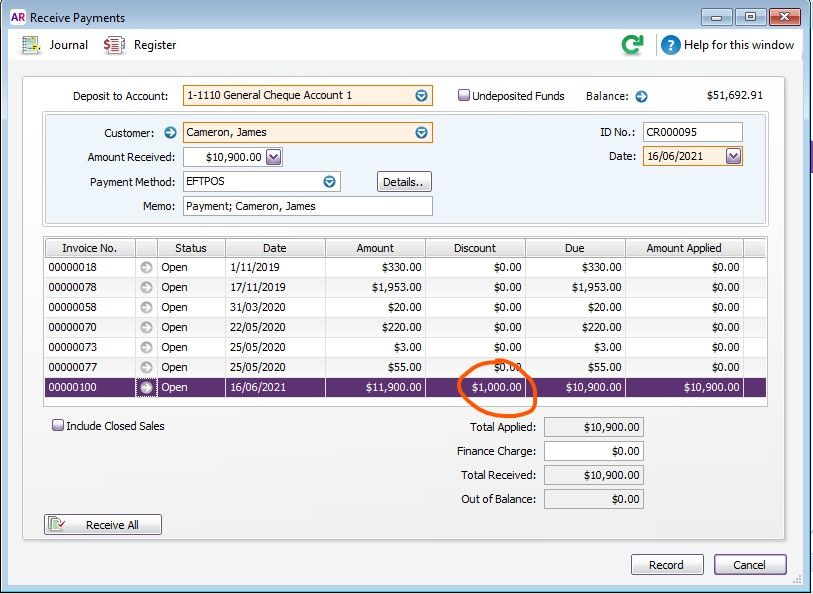The width and height of the screenshot is (813, 594).
Task: Open invoice 00000078 detail arrow
Action: pos(147,287)
